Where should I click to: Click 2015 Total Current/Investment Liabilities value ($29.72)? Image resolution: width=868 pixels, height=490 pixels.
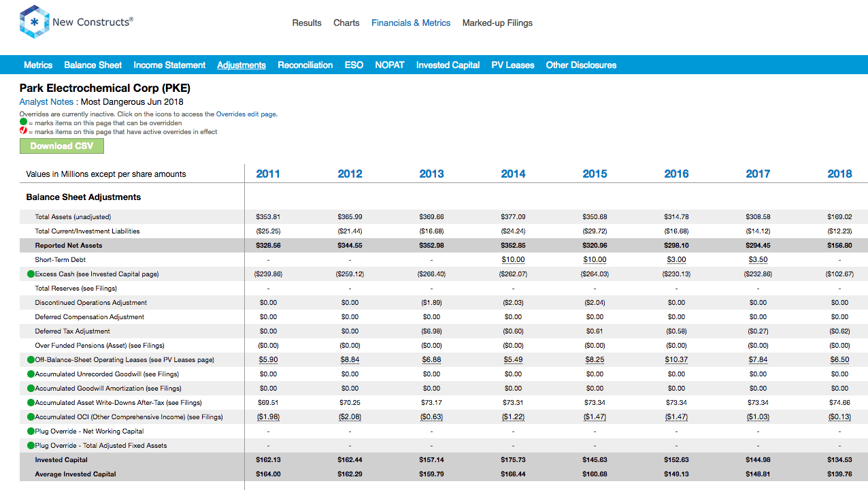click(x=595, y=231)
